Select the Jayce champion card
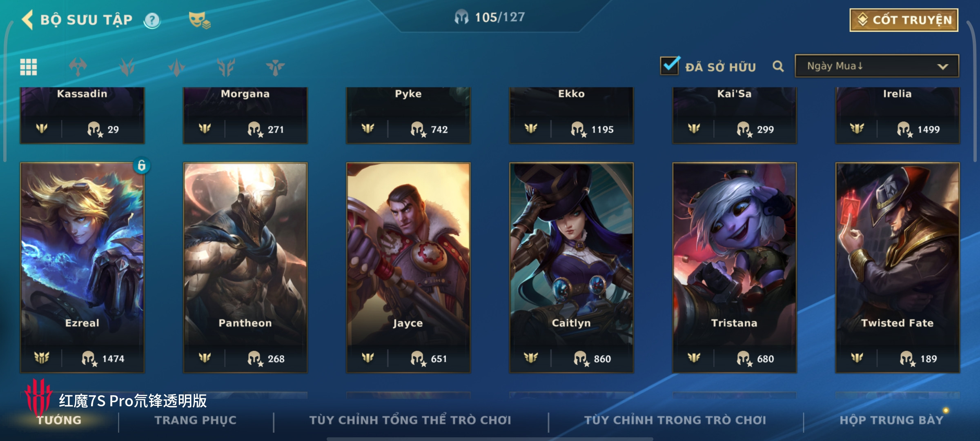The width and height of the screenshot is (980, 441). click(x=408, y=267)
